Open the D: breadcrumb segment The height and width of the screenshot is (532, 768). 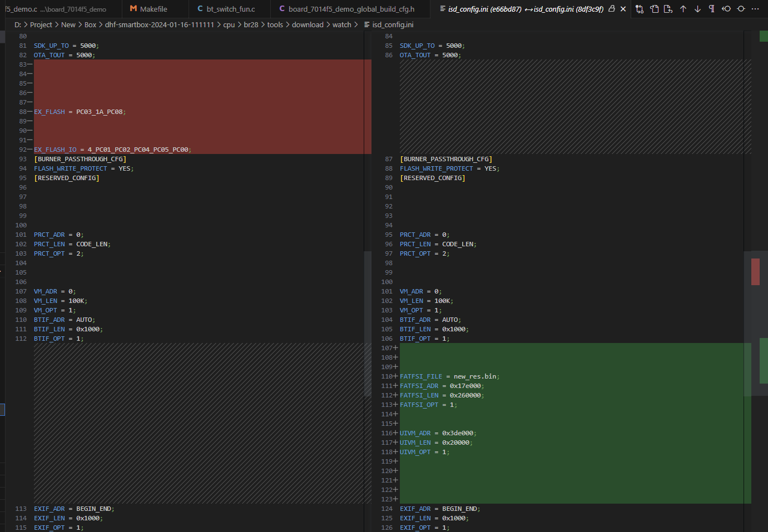pos(18,24)
